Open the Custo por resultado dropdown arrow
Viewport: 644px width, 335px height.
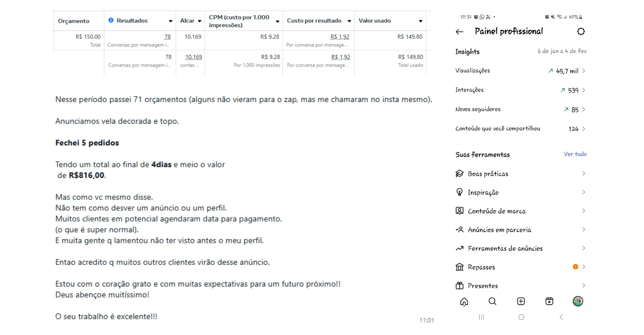349,21
